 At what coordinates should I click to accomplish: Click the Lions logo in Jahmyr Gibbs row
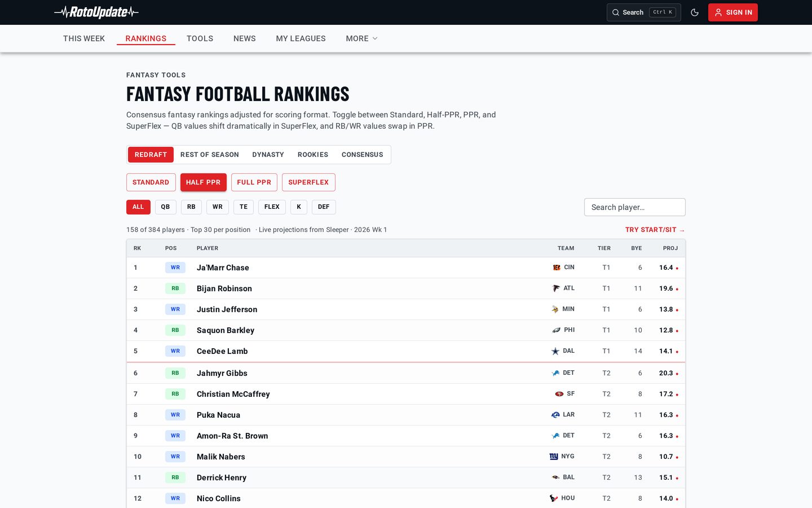pos(555,373)
